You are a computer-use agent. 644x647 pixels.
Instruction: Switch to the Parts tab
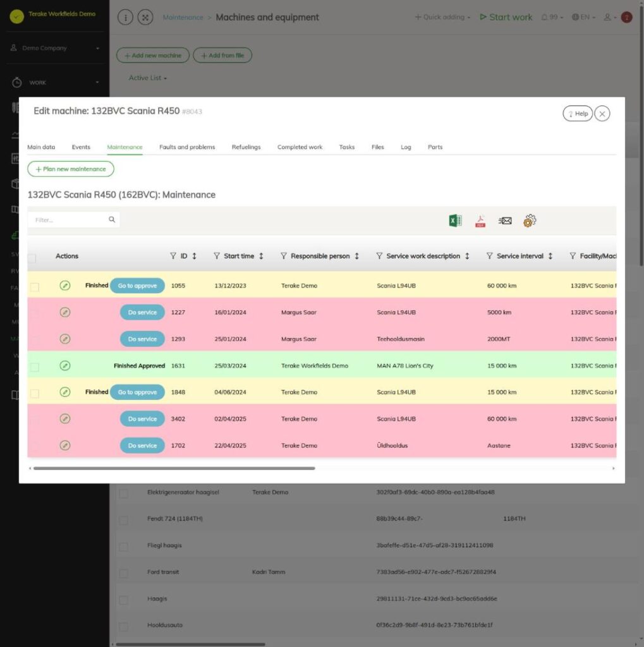click(x=435, y=147)
